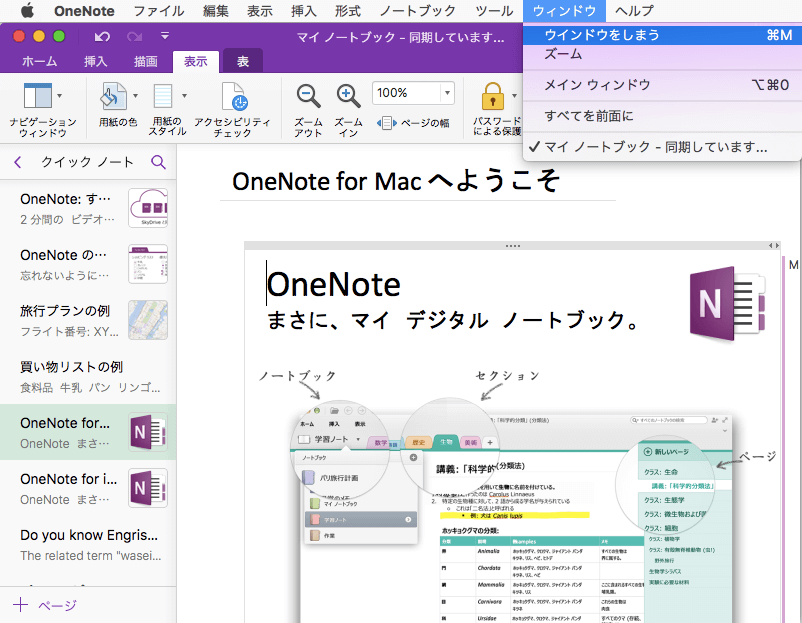Open the Format (形式) menu
The image size is (802, 623).
[x=348, y=11]
